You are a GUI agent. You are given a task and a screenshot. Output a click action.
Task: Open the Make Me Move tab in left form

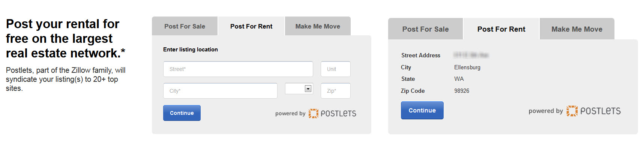coord(318,26)
